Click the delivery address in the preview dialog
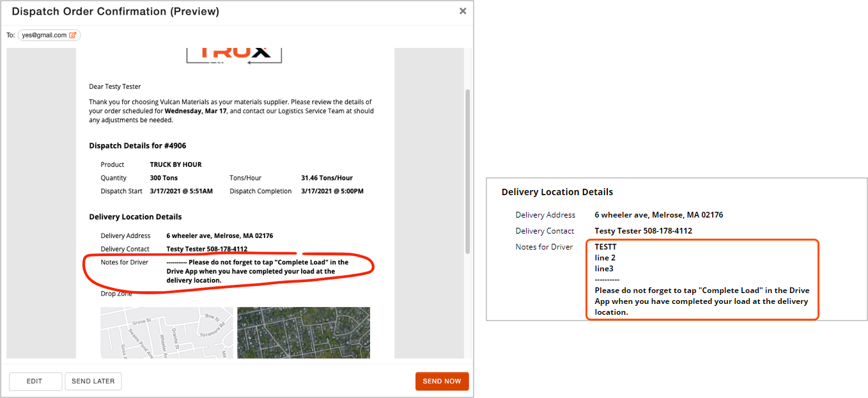Viewport: 868px width, 398px height. click(220, 235)
